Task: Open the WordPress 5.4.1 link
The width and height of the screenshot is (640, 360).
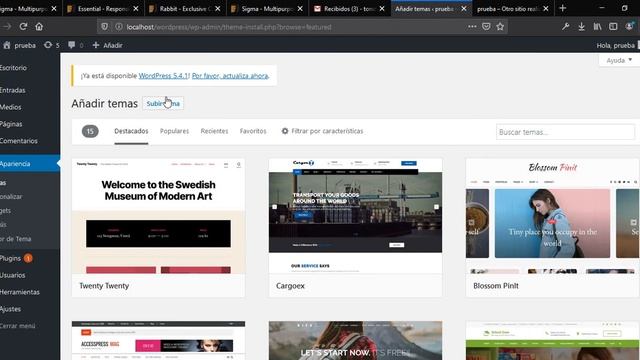Action: (163, 76)
